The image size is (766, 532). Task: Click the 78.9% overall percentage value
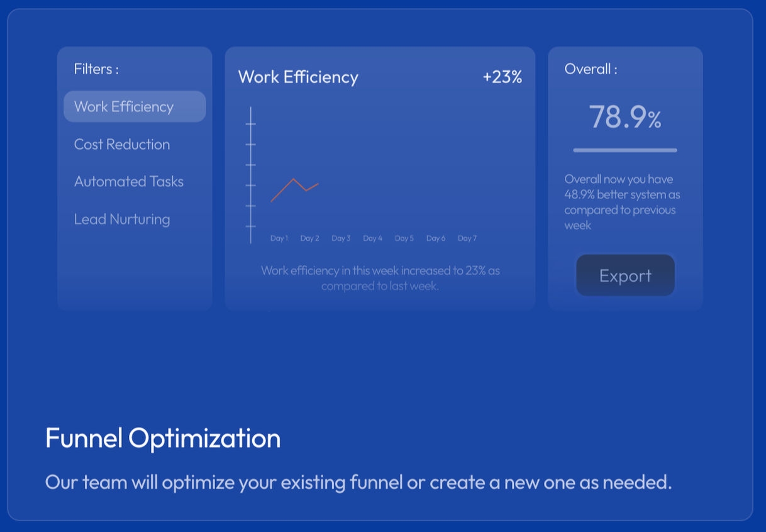click(x=625, y=118)
